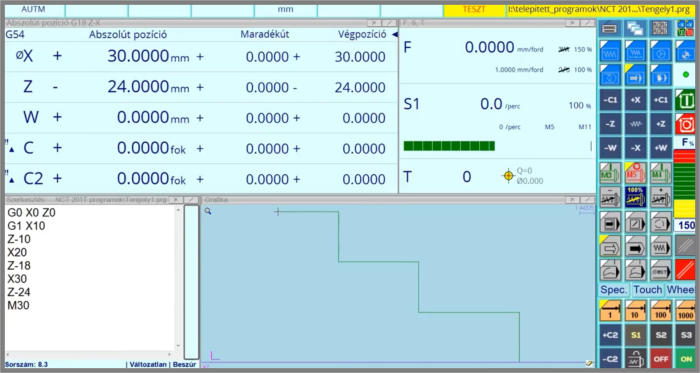Open the virtual keyboard icon

coord(610,29)
